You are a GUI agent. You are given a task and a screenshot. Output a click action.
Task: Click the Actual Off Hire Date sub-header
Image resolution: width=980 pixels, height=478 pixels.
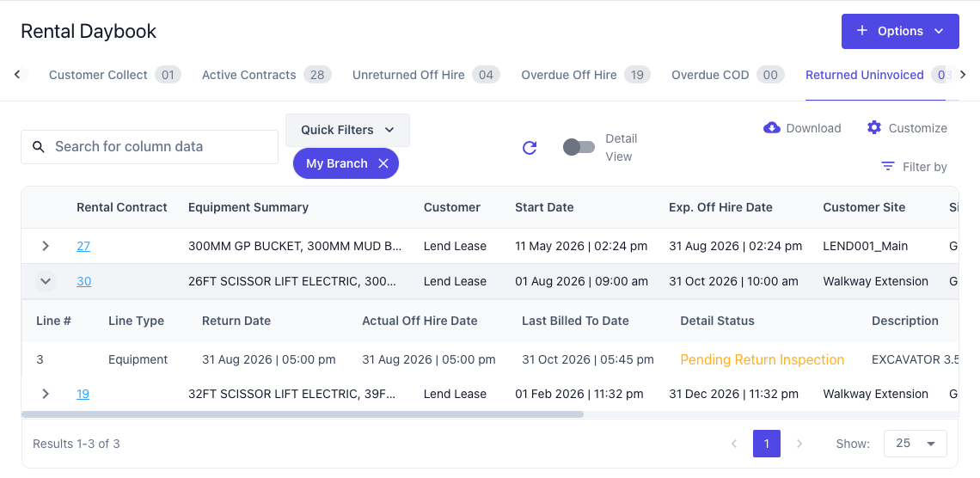(x=420, y=322)
